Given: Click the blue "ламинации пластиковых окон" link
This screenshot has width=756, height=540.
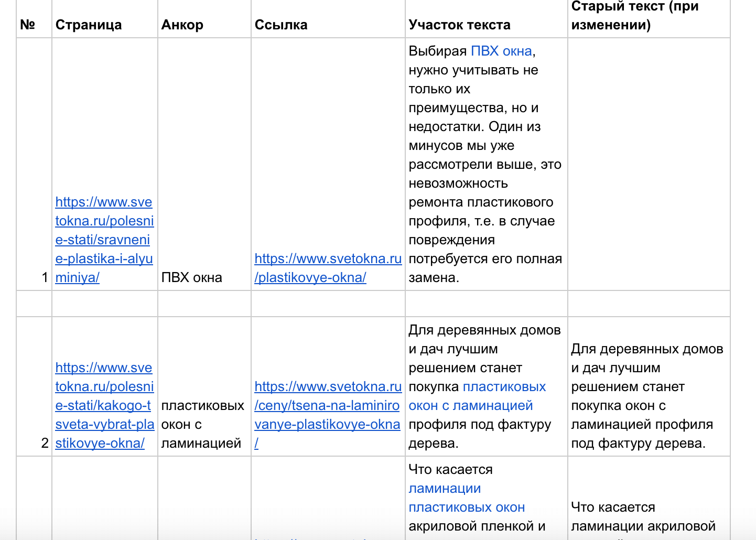Looking at the screenshot, I should [466, 498].
